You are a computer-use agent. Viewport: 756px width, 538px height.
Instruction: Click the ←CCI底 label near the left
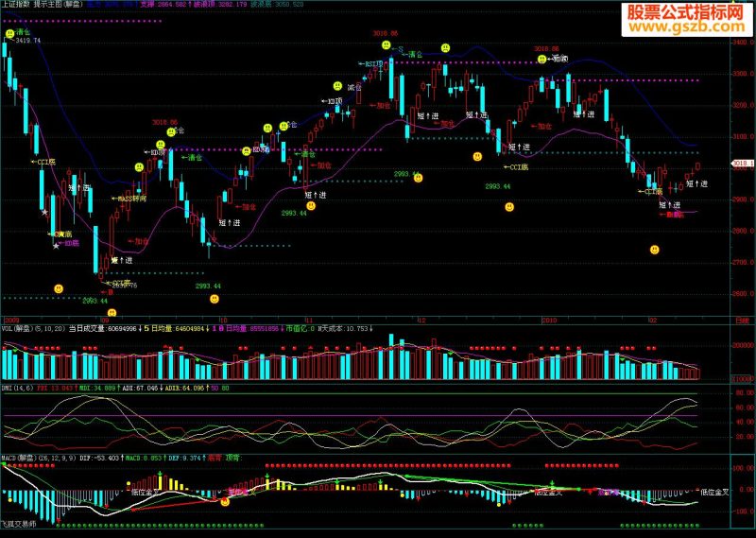click(43, 162)
